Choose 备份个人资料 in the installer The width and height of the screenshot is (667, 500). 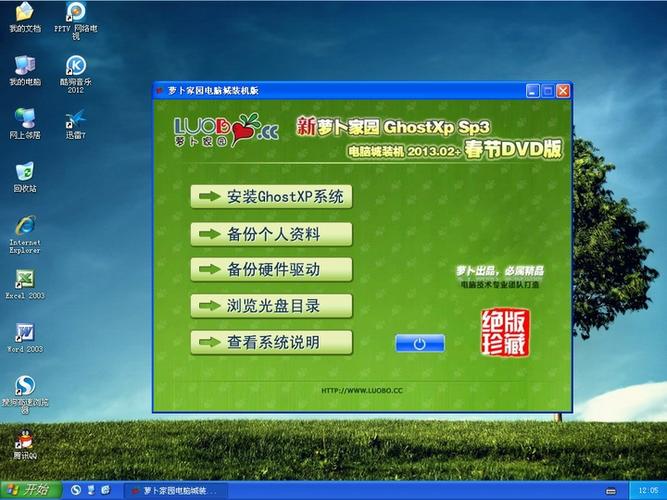point(271,234)
